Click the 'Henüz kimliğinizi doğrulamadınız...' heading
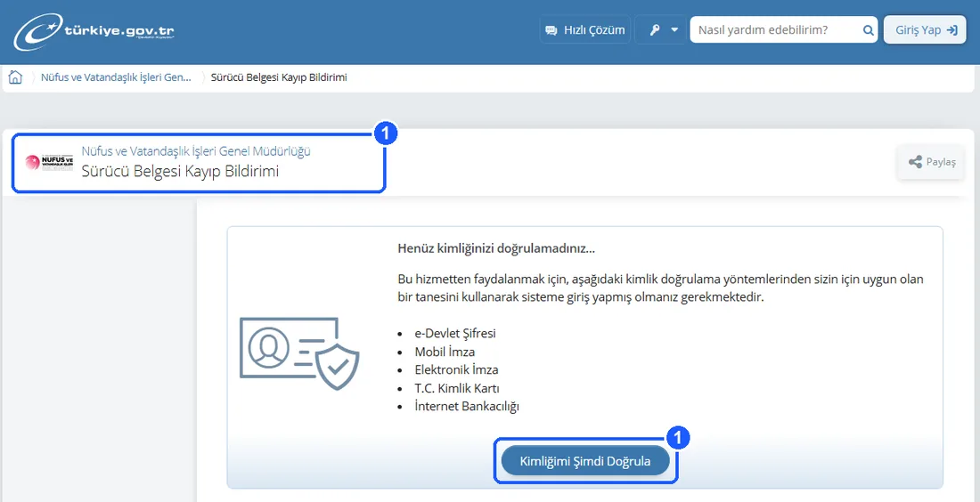This screenshot has height=502, width=980. click(496, 247)
